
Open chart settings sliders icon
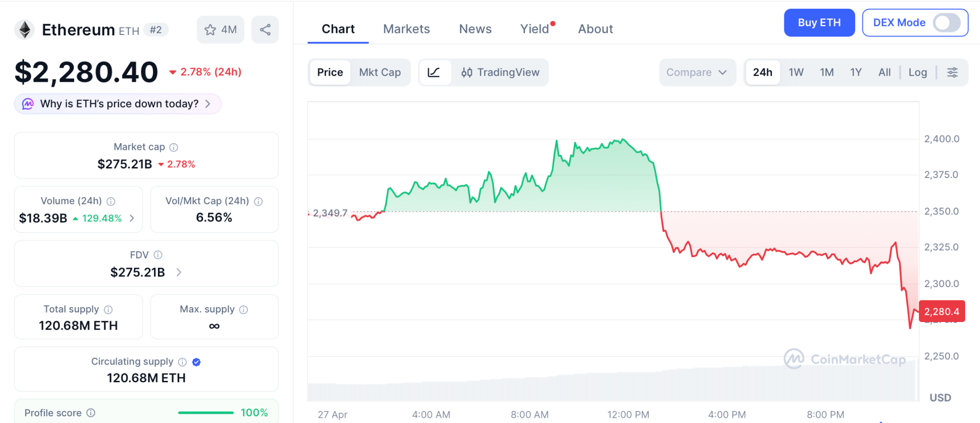tap(952, 72)
